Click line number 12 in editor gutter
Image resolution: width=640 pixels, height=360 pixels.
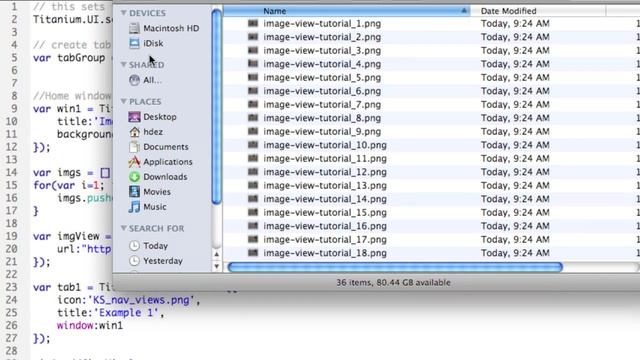(x=11, y=147)
